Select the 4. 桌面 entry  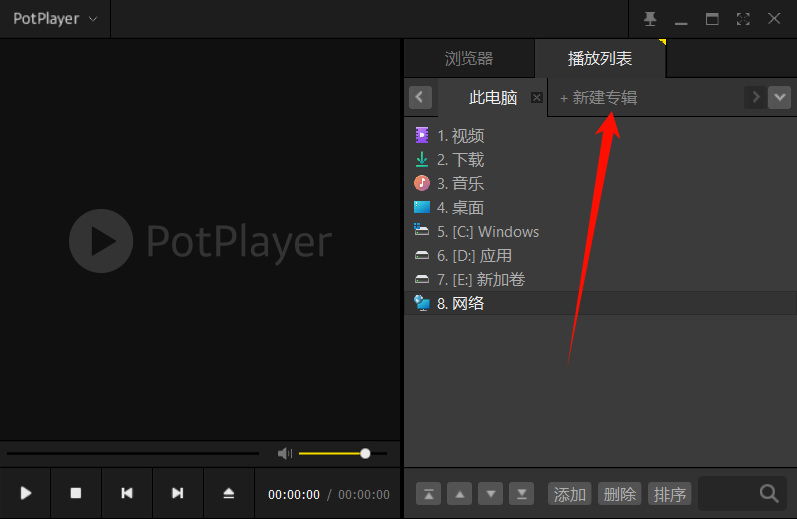600,207
